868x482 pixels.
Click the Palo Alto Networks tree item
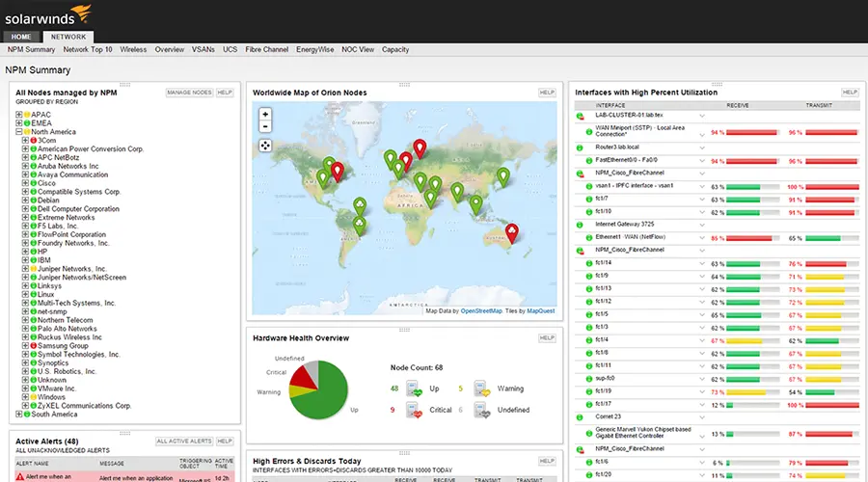[x=67, y=329]
